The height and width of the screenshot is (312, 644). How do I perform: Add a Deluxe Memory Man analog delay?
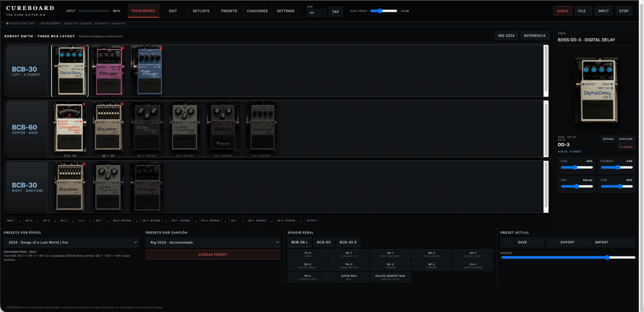point(390,277)
